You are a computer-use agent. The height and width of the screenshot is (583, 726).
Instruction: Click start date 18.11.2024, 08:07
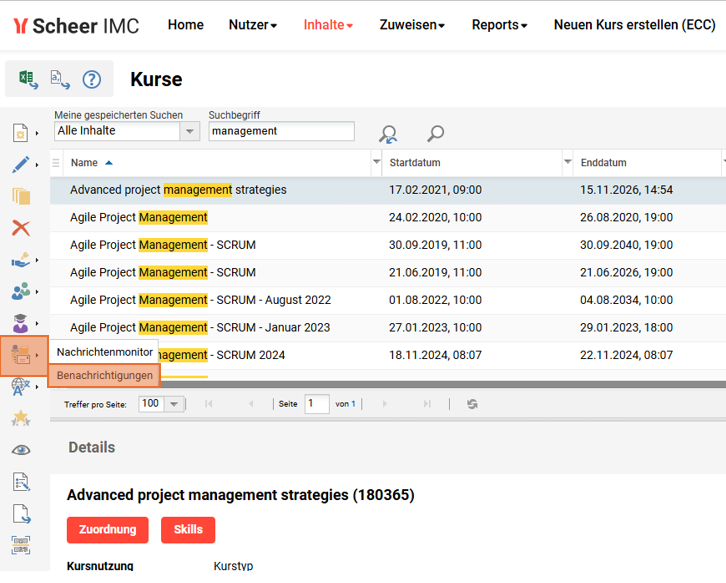(435, 355)
